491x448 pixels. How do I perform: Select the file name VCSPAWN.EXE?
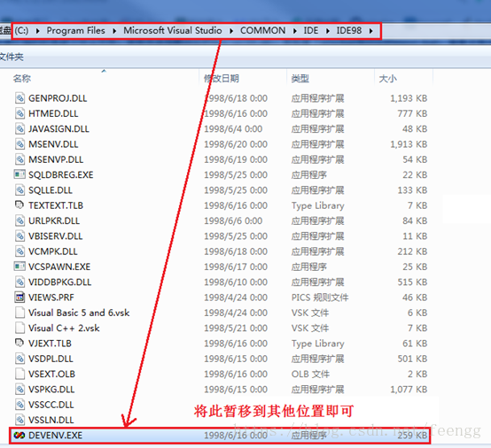click(x=59, y=266)
